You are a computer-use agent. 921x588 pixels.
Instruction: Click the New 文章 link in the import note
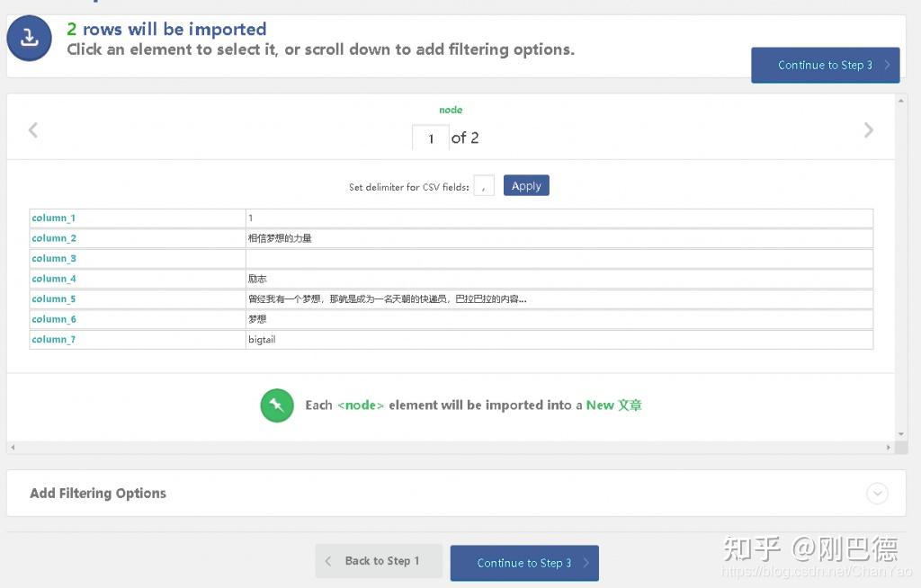tap(616, 405)
